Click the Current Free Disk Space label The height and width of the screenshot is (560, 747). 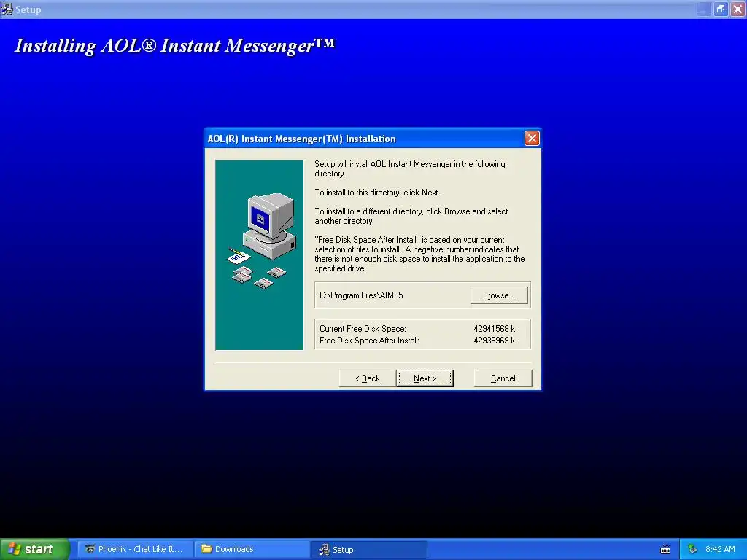pyautogui.click(x=363, y=329)
